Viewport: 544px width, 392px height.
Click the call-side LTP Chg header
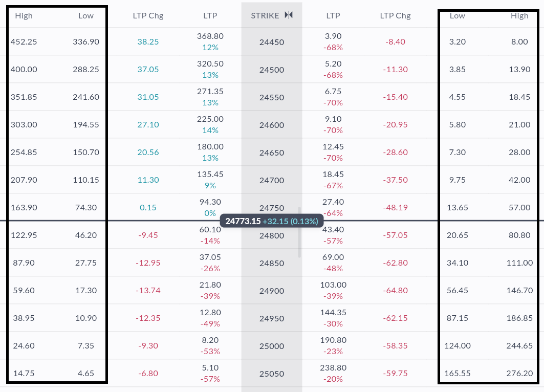148,15
